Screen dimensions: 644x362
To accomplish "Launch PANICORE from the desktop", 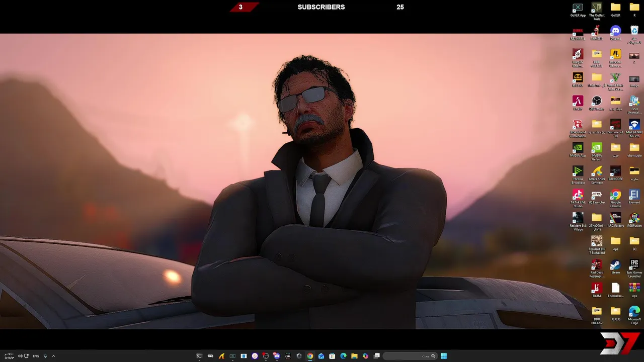I will (615, 173).
